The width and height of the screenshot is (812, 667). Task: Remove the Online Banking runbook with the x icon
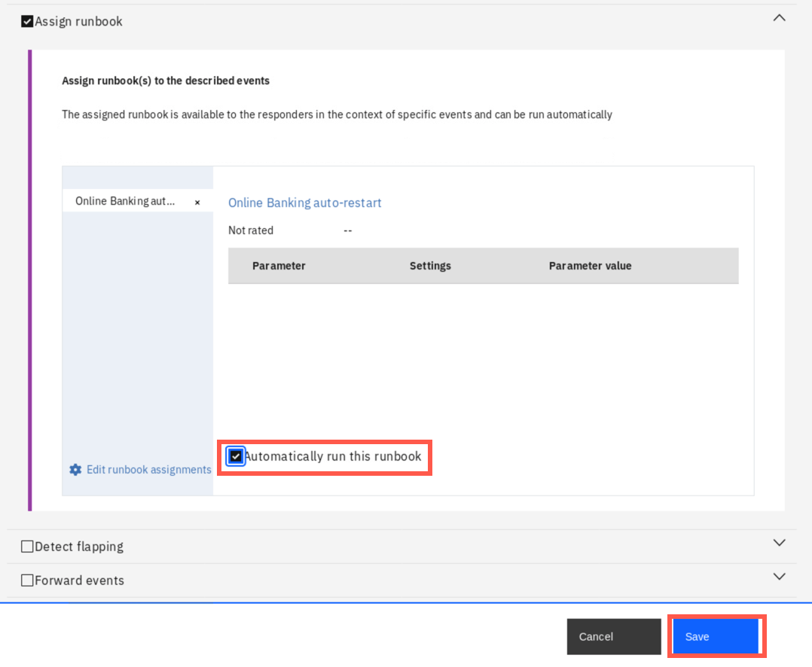click(x=197, y=203)
